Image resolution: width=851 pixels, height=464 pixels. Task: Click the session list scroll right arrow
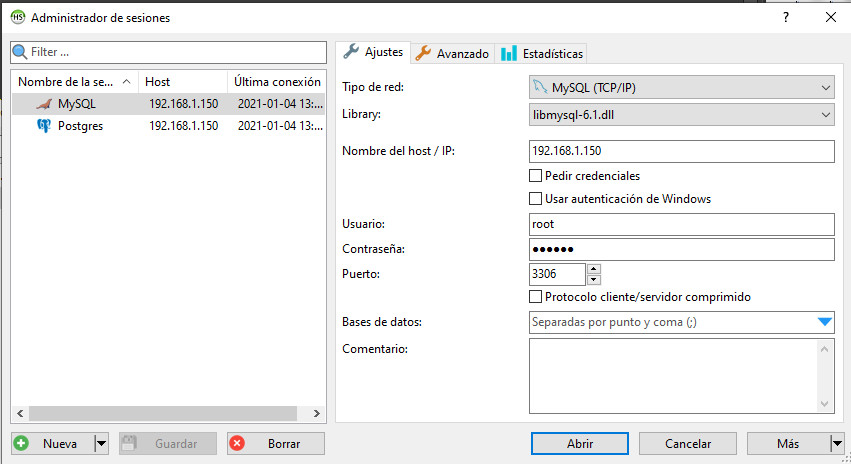pyautogui.click(x=317, y=414)
